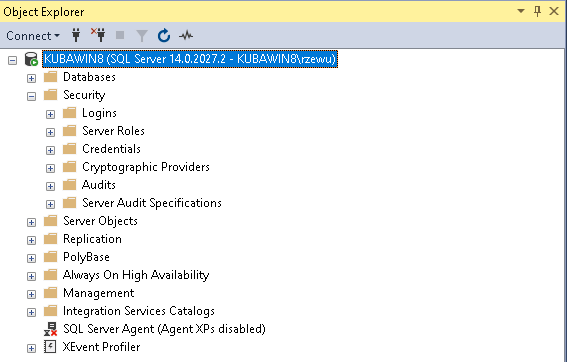Expand the Cryptographic Providers folder
Viewport: 567px width, 362px height.
point(50,169)
